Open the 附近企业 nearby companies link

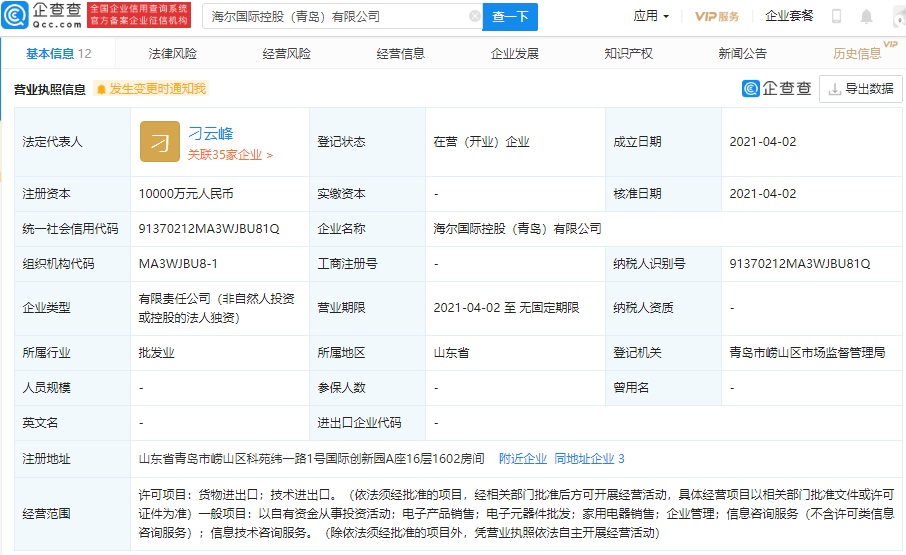click(x=522, y=459)
